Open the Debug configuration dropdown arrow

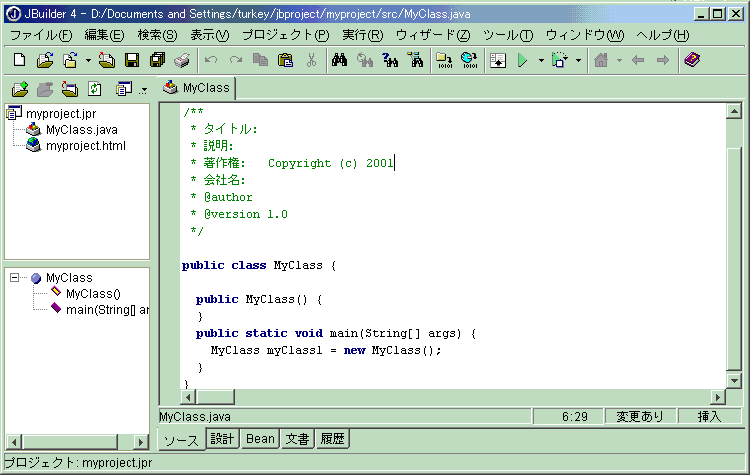point(578,60)
